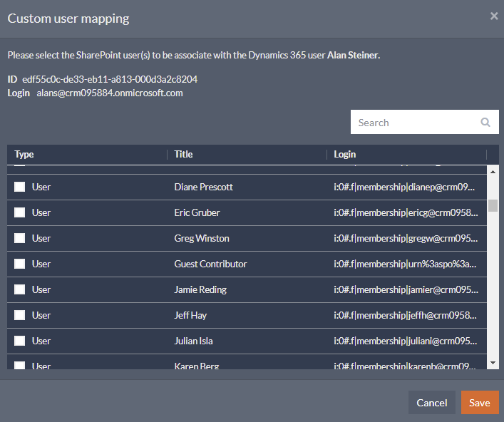The height and width of the screenshot is (422, 504).
Task: Click the juliani@crm095 login cell
Action: click(x=406, y=341)
